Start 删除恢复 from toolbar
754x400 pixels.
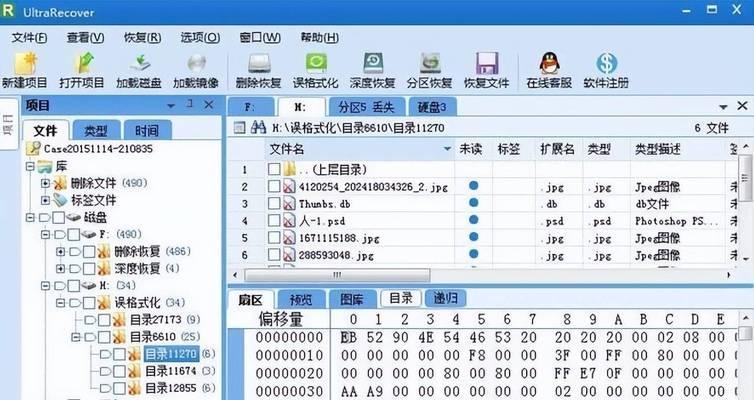point(259,64)
